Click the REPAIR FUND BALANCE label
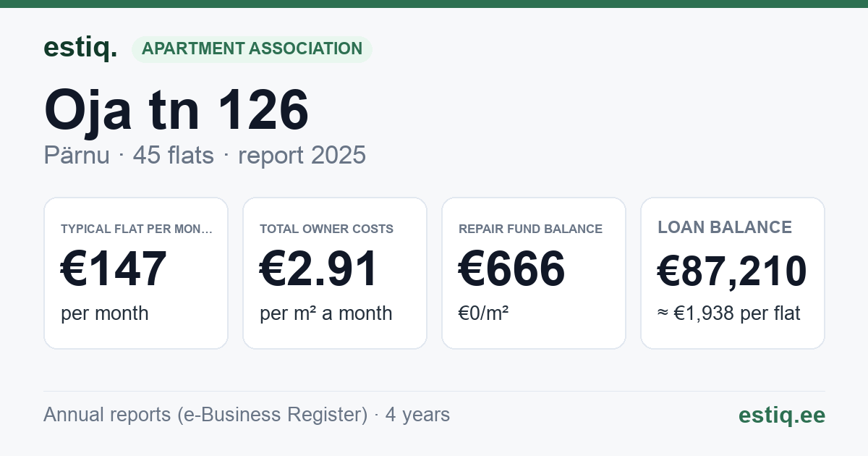This screenshot has width=868, height=456. tap(530, 229)
